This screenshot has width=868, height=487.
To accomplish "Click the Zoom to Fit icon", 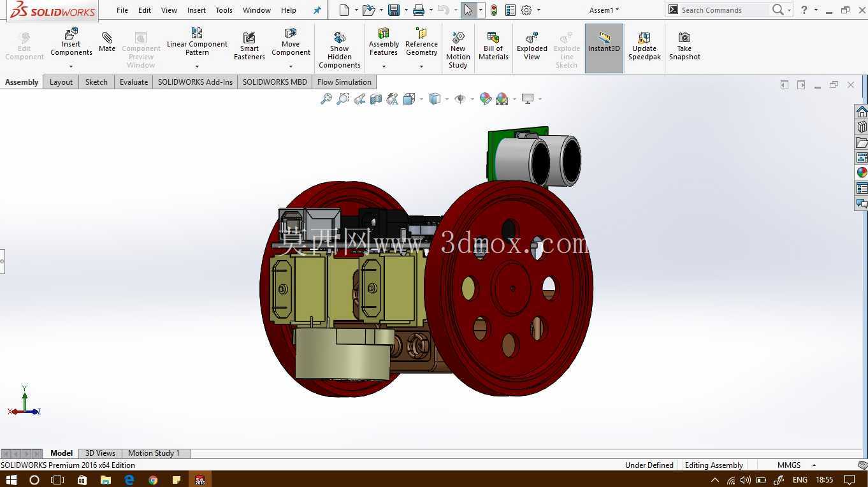I will pos(326,99).
